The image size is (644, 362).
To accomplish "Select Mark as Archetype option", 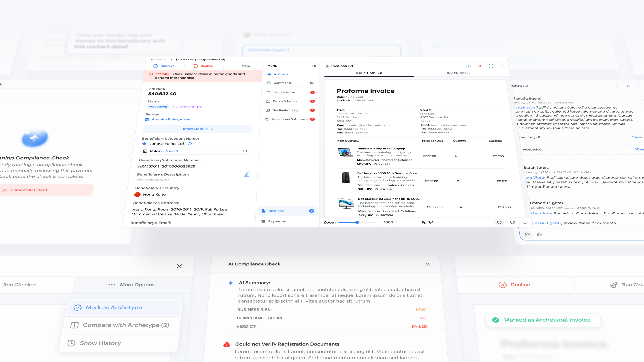I will click(x=123, y=307).
